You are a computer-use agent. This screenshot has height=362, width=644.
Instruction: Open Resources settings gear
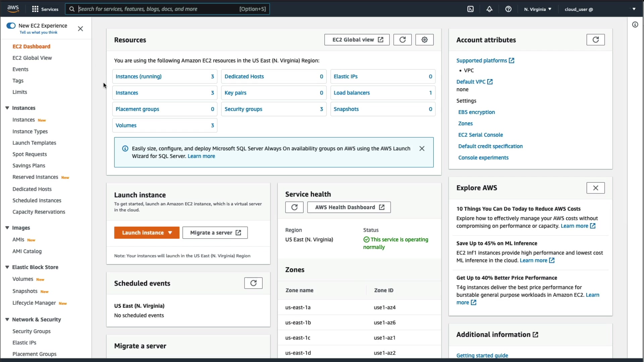tap(424, 40)
